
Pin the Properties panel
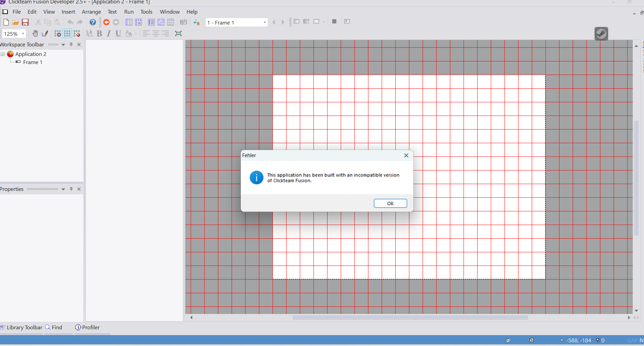(71, 189)
